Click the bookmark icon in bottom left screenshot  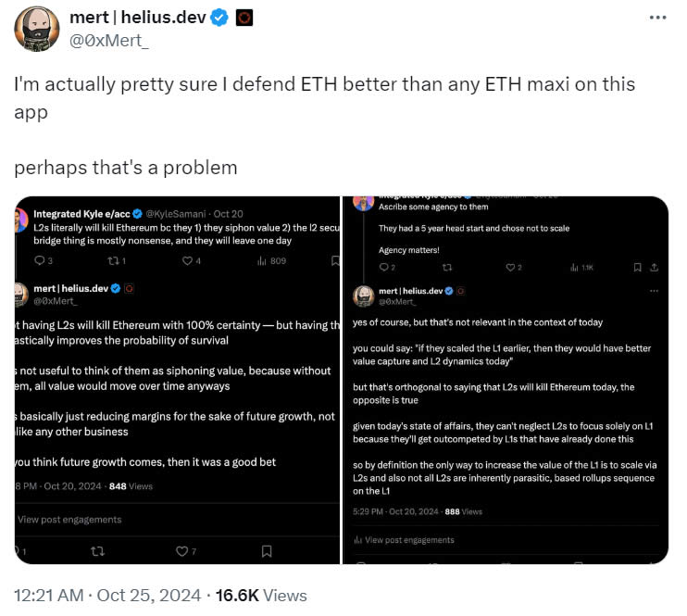(x=267, y=551)
